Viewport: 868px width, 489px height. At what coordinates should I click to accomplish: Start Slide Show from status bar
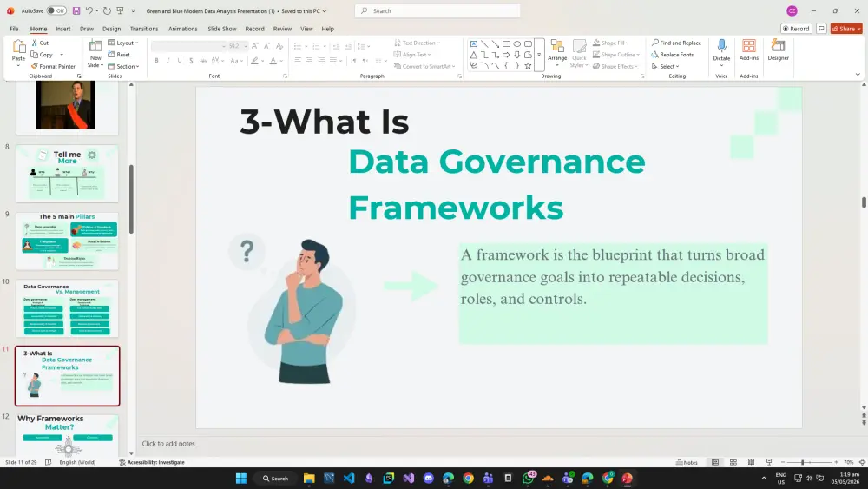[x=769, y=462]
